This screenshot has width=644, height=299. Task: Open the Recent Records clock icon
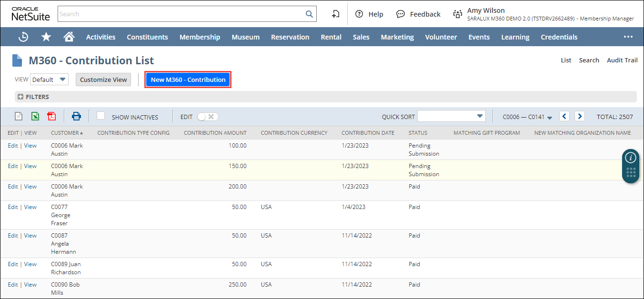(23, 37)
